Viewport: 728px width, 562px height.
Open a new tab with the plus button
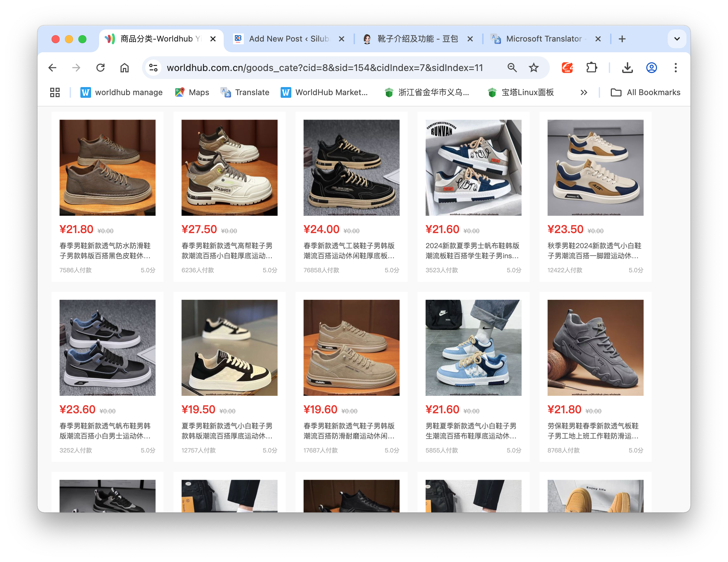pos(622,39)
